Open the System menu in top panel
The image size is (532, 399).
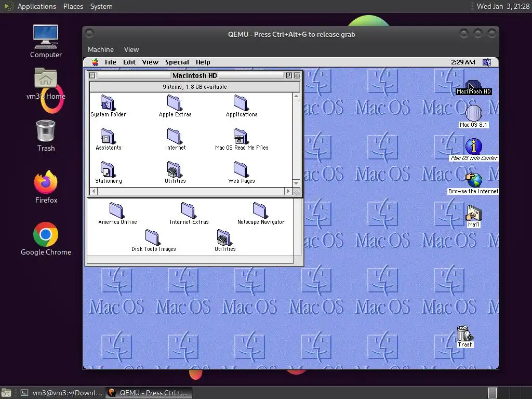101,6
